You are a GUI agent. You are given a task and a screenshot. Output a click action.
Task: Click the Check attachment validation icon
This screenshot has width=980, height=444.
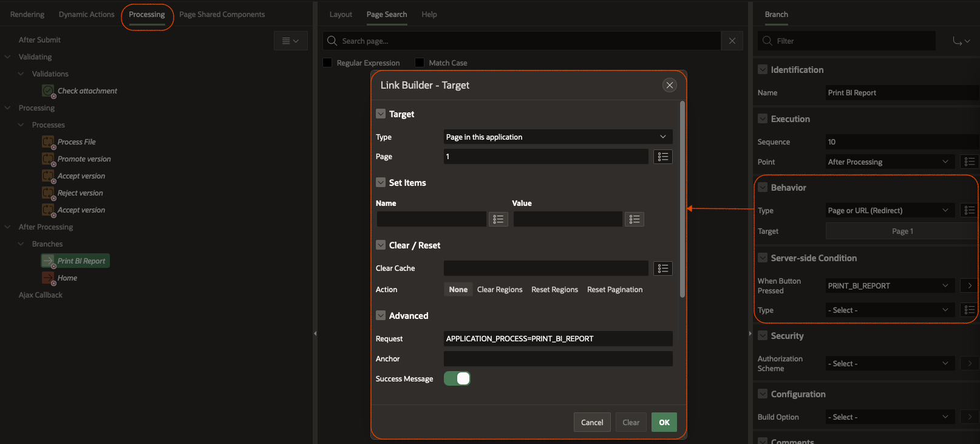coord(48,91)
